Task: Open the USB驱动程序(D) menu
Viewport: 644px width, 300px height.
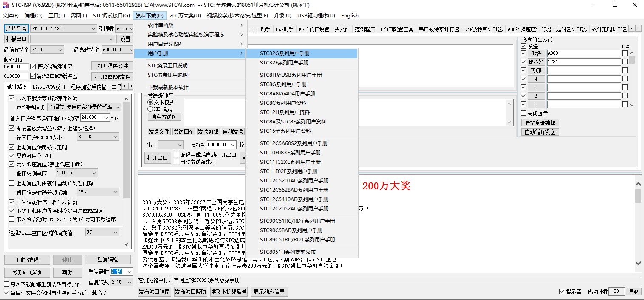Action: pyautogui.click(x=316, y=16)
